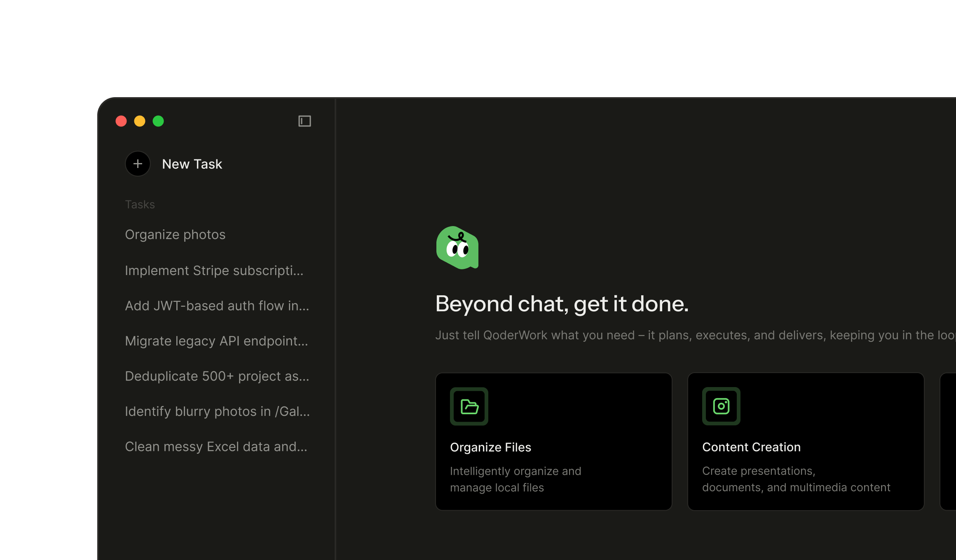Start a New Task from its label
Image resolution: width=956 pixels, height=560 pixels.
tap(192, 164)
